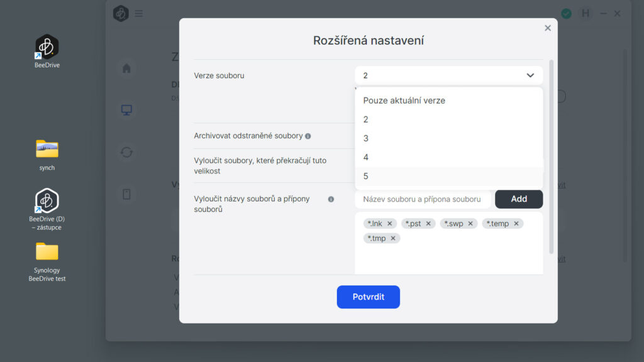This screenshot has height=362, width=644.
Task: Close the Rozšířená nastavení dialog
Action: pyautogui.click(x=548, y=28)
